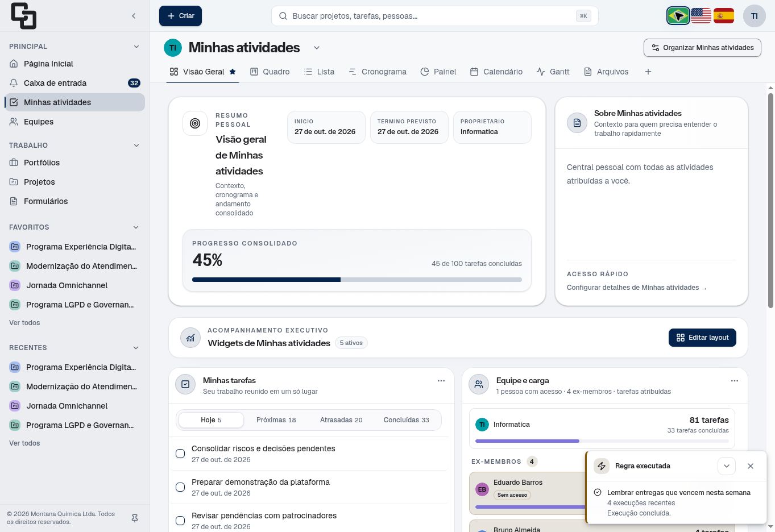The width and height of the screenshot is (775, 532).
Task: Switch language to the US flag
Action: coord(701,16)
